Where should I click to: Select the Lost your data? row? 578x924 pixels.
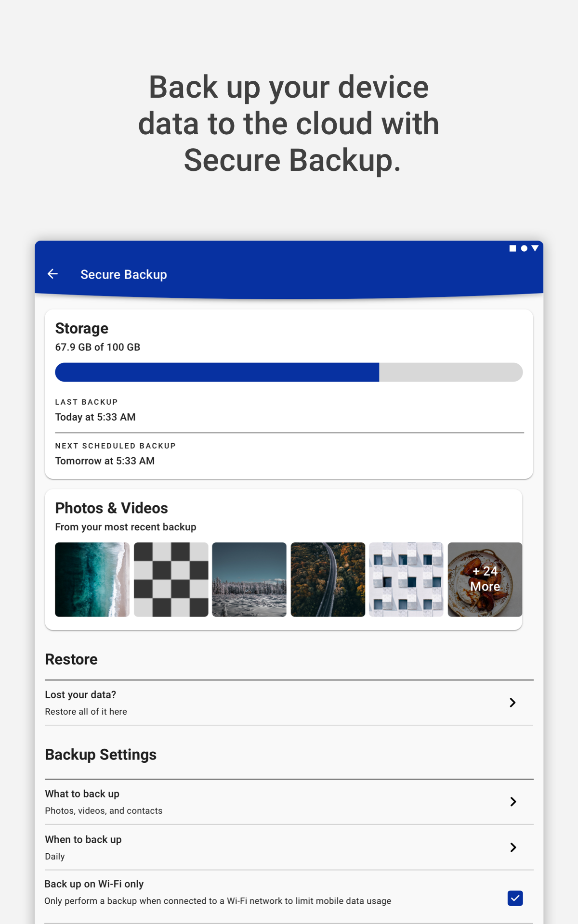coord(289,703)
